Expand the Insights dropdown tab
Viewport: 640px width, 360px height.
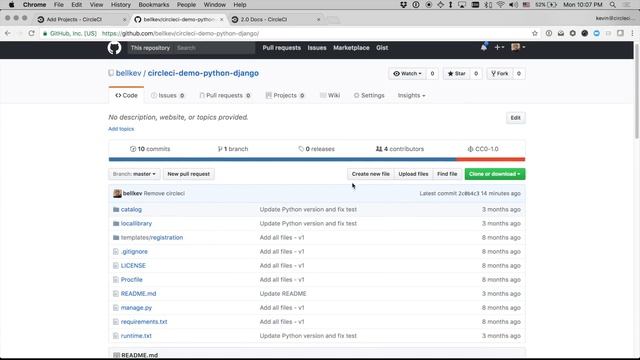[411, 96]
